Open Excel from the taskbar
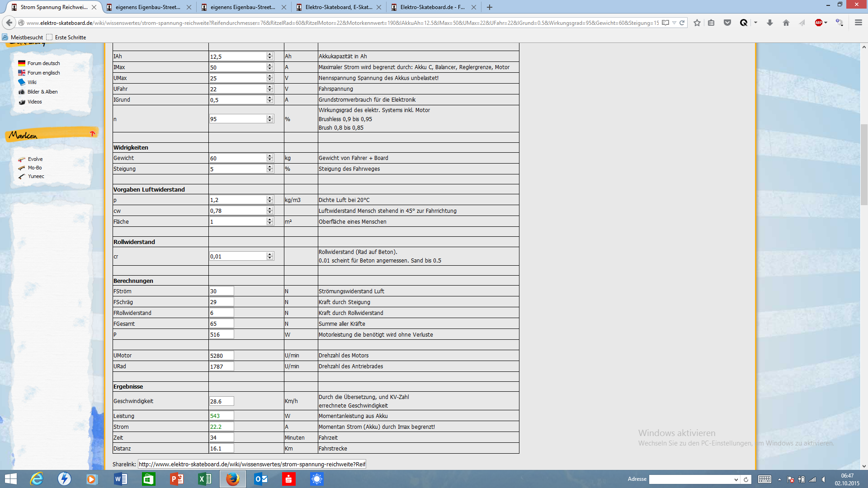The image size is (868, 488). (x=204, y=479)
